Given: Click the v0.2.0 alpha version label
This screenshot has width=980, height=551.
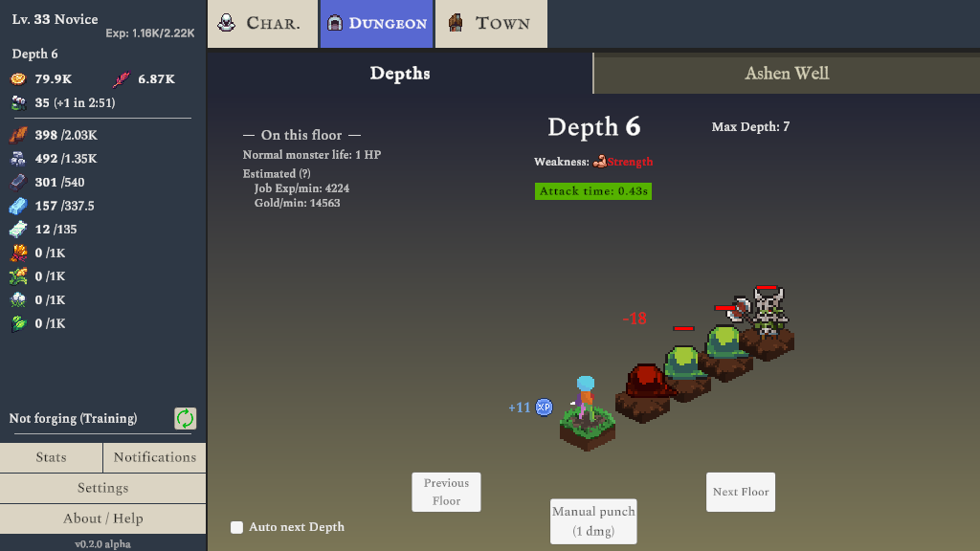Looking at the screenshot, I should tap(103, 544).
